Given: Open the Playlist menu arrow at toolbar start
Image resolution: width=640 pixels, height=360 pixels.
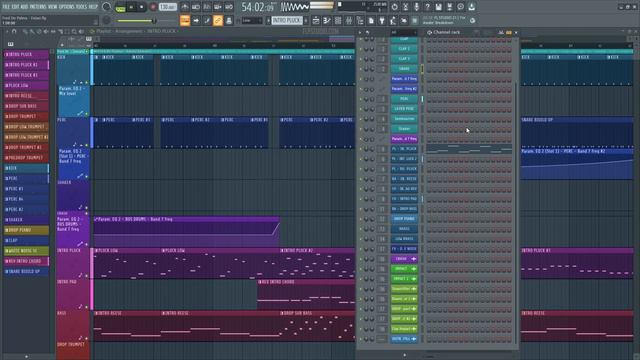Looking at the screenshot, I should click(x=6, y=31).
